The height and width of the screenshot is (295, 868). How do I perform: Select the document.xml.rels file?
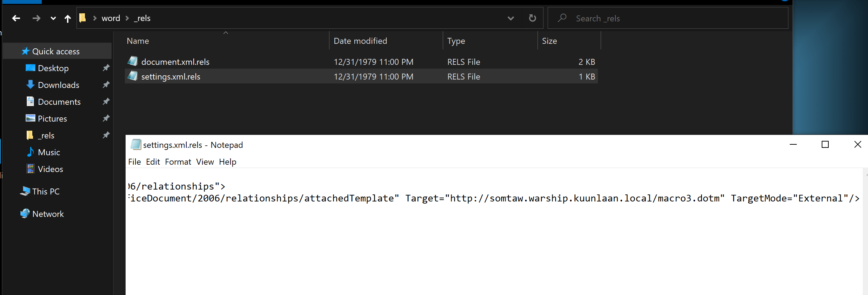tap(175, 62)
